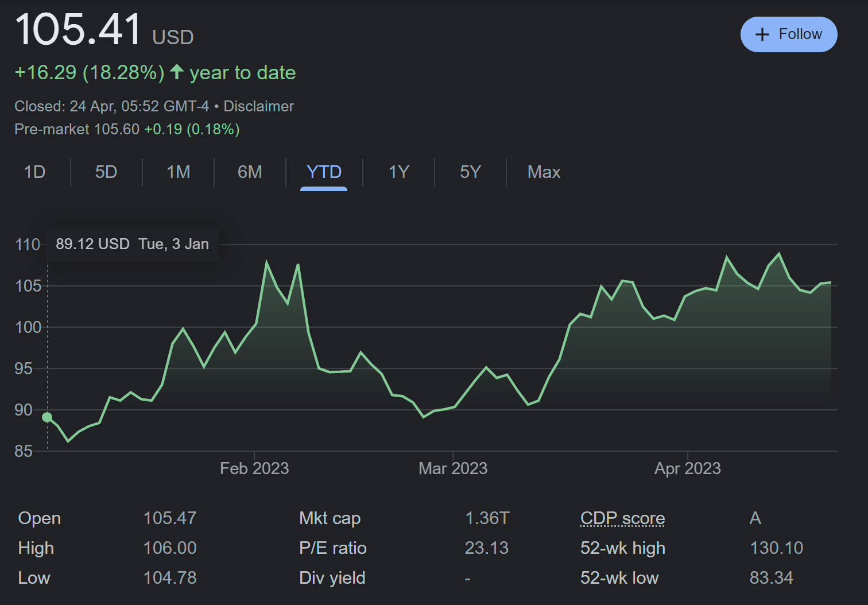Click the CDP score label
This screenshot has width=868, height=605.
622,518
